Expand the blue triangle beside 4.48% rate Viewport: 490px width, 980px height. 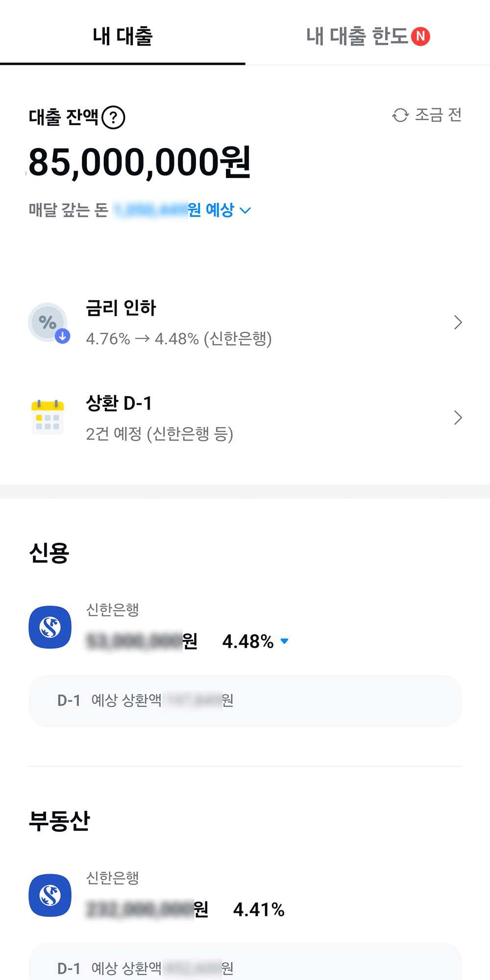pyautogui.click(x=284, y=641)
